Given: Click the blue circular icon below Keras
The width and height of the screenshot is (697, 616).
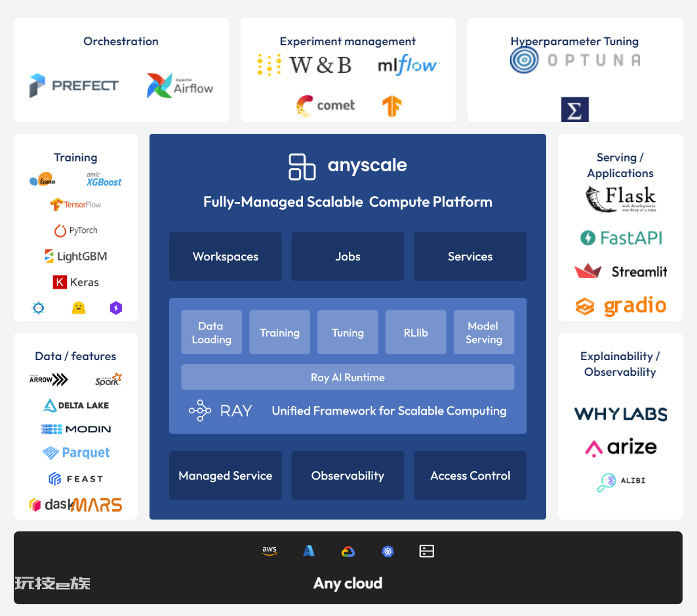Looking at the screenshot, I should [39, 308].
